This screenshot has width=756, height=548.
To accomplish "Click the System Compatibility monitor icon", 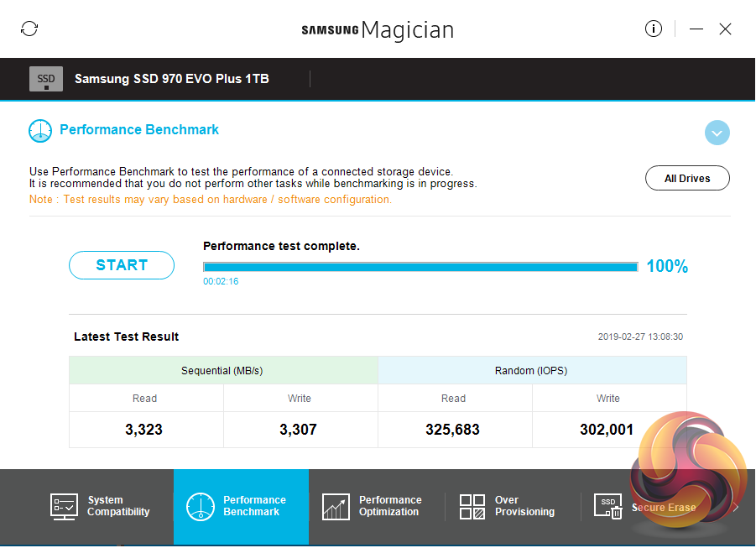I will (x=65, y=506).
